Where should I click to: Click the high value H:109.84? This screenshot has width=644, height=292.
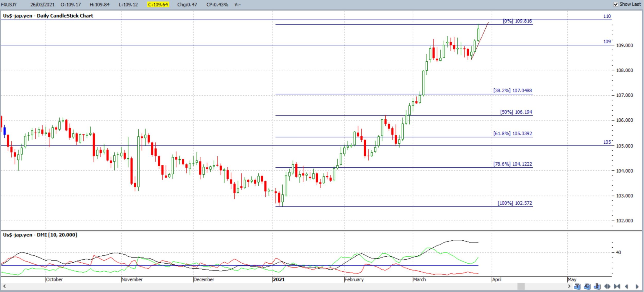(x=99, y=5)
